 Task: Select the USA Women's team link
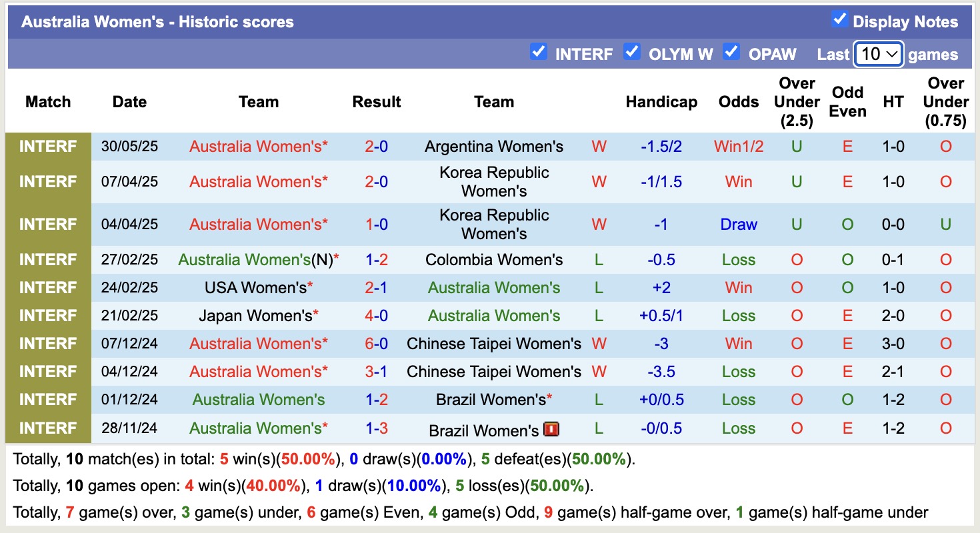coord(257,288)
